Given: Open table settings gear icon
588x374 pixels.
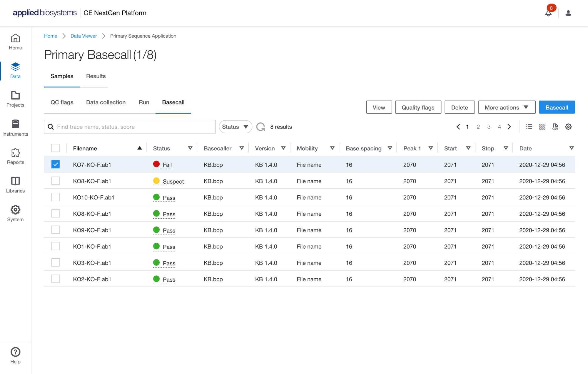Looking at the screenshot, I should (568, 127).
